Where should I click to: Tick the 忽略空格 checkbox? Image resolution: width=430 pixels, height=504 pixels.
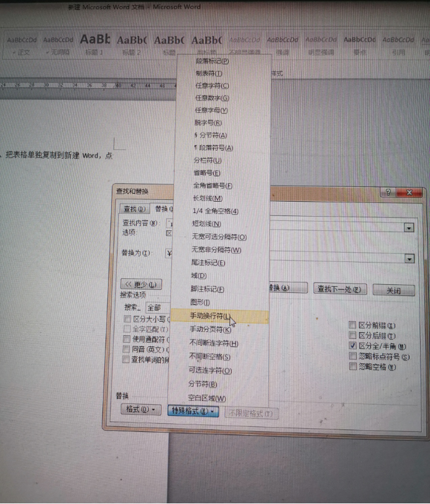352,367
